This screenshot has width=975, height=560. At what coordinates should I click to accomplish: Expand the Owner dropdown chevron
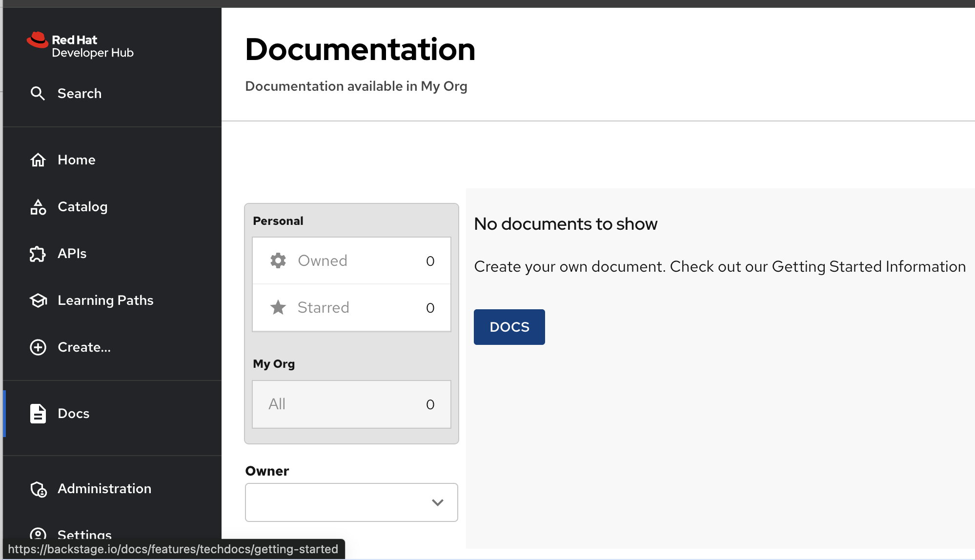pyautogui.click(x=437, y=502)
